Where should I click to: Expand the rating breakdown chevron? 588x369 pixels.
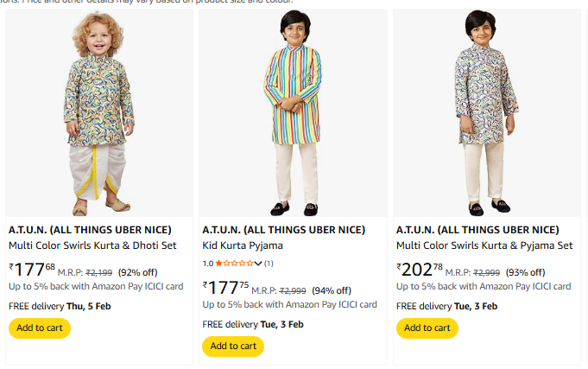(x=258, y=263)
